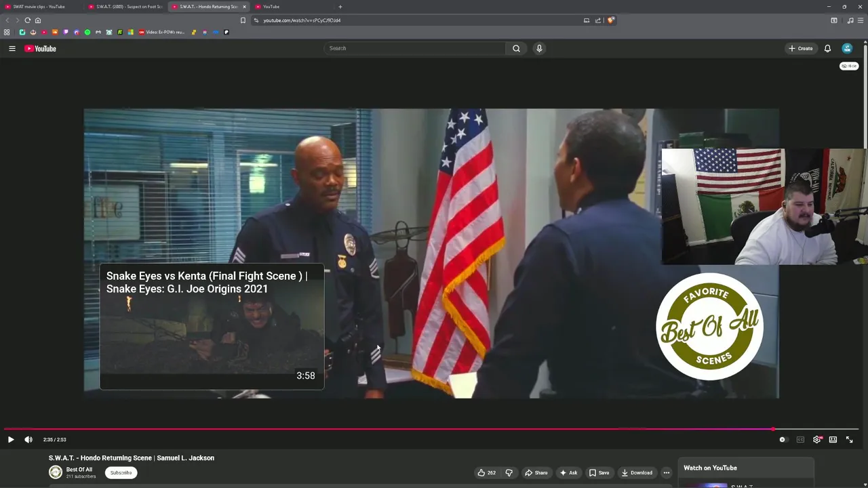The width and height of the screenshot is (868, 488).
Task: Click the video title text
Action: point(132,458)
